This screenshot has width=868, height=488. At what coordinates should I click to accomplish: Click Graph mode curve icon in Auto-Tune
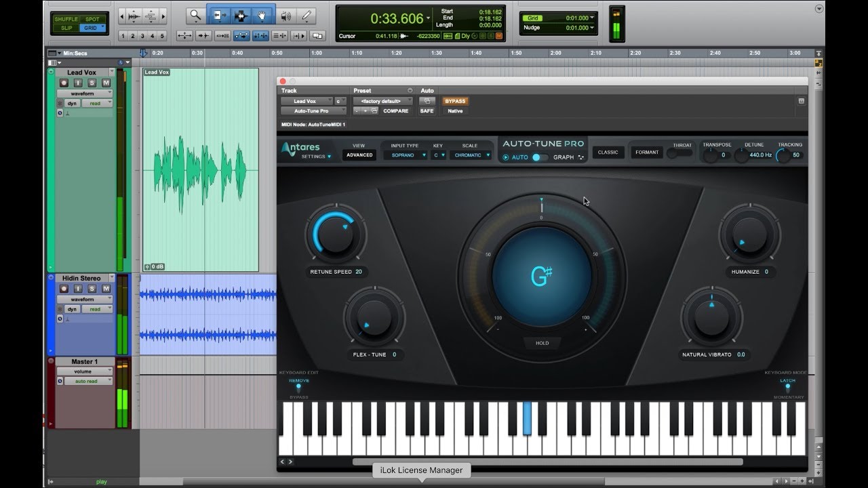coord(581,157)
